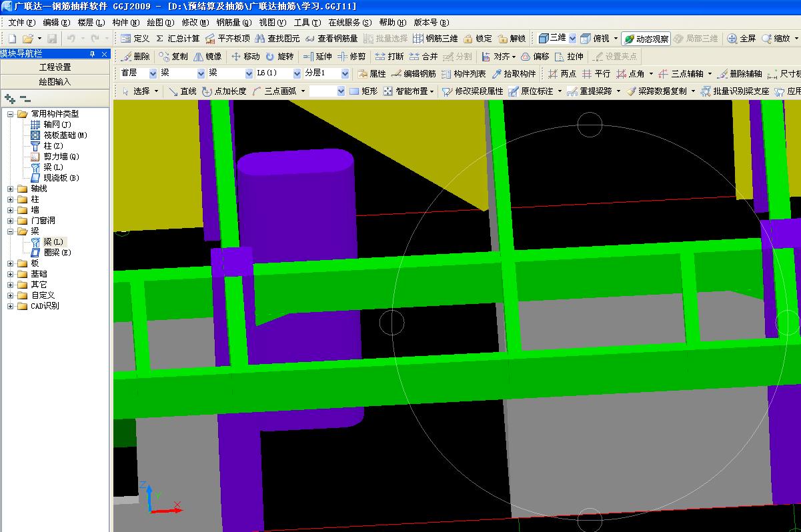The width and height of the screenshot is (801, 532).
Task: Open the 工具 menu
Action: tap(307, 23)
